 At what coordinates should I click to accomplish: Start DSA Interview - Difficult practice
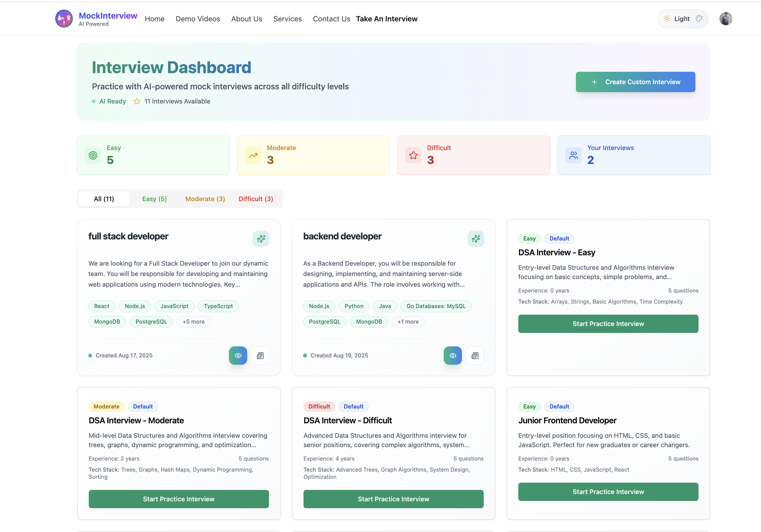(393, 499)
